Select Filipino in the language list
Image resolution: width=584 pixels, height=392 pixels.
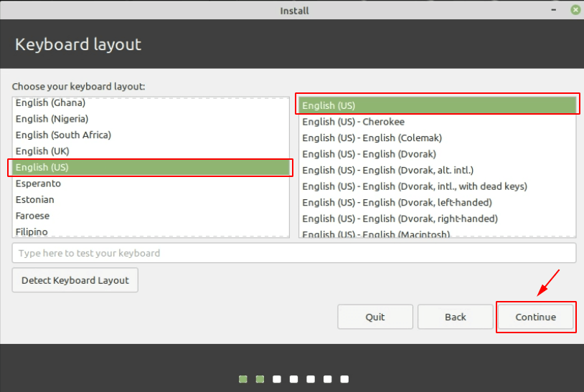point(151,231)
